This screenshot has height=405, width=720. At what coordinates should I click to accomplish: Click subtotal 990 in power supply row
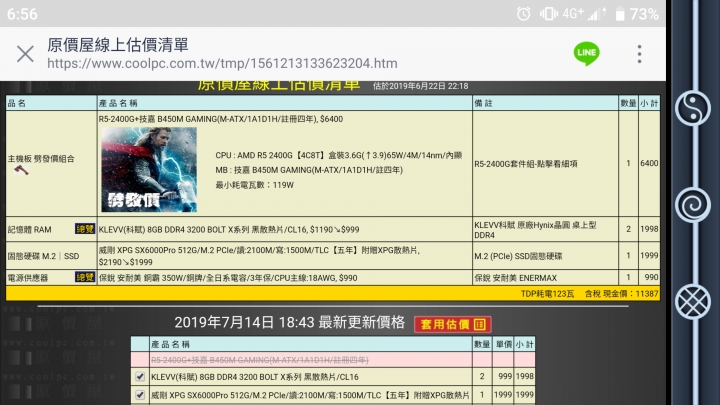652,277
